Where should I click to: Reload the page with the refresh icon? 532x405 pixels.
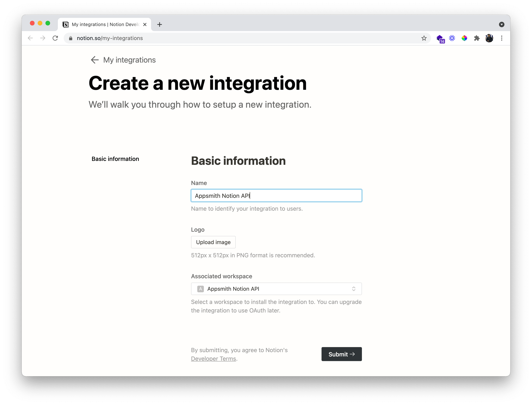pos(55,38)
